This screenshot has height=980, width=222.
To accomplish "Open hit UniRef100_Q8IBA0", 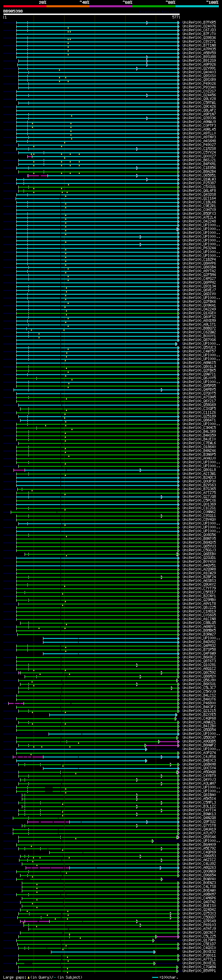I will tap(199, 795).
